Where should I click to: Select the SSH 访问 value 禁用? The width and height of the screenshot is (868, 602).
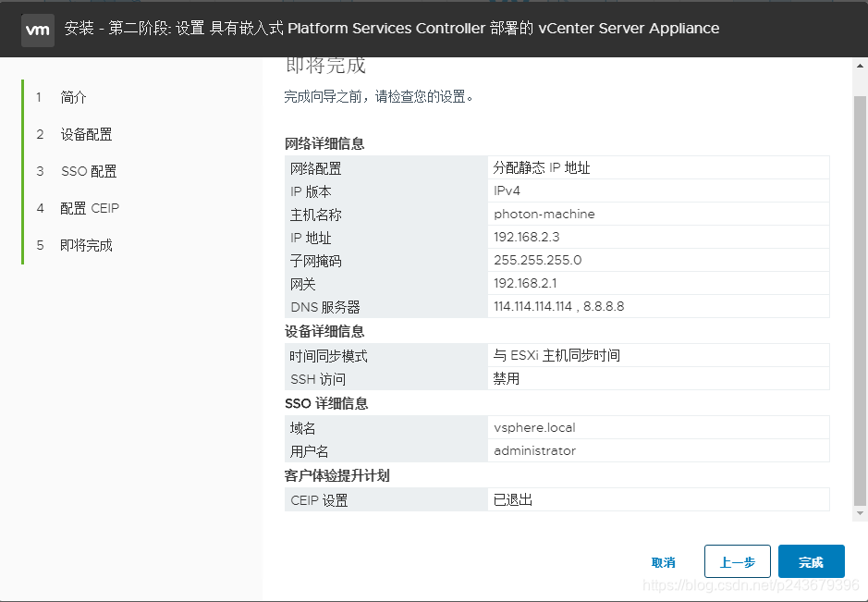(x=506, y=379)
